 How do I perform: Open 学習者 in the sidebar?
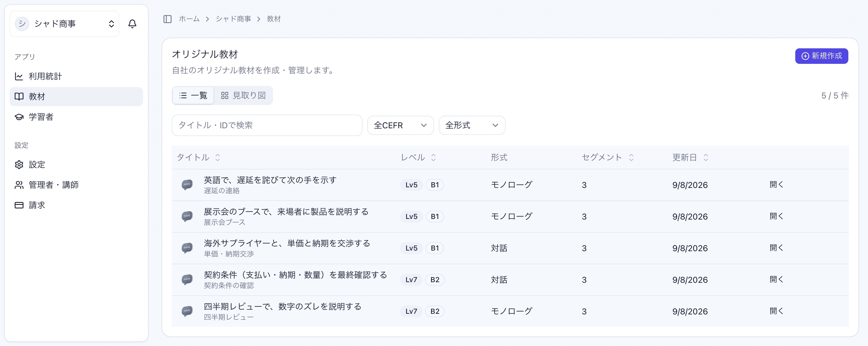click(x=76, y=117)
